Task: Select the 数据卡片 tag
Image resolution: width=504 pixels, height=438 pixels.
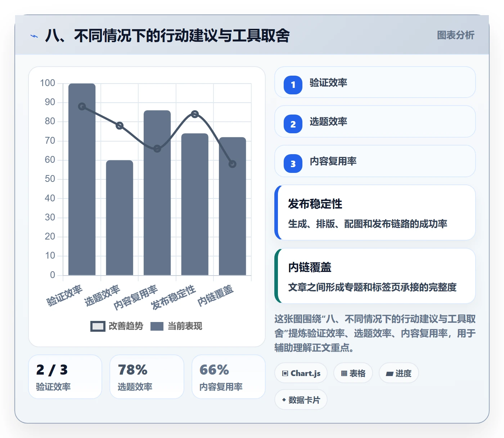Action: tap(301, 400)
